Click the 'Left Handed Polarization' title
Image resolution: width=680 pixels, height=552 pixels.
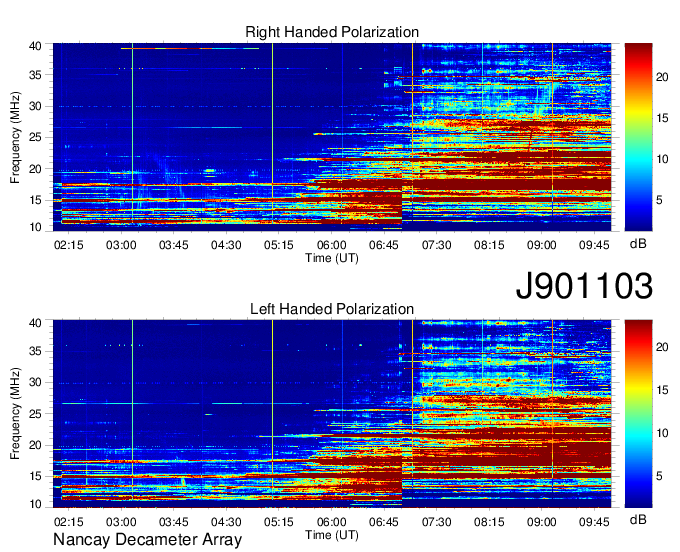(x=332, y=309)
